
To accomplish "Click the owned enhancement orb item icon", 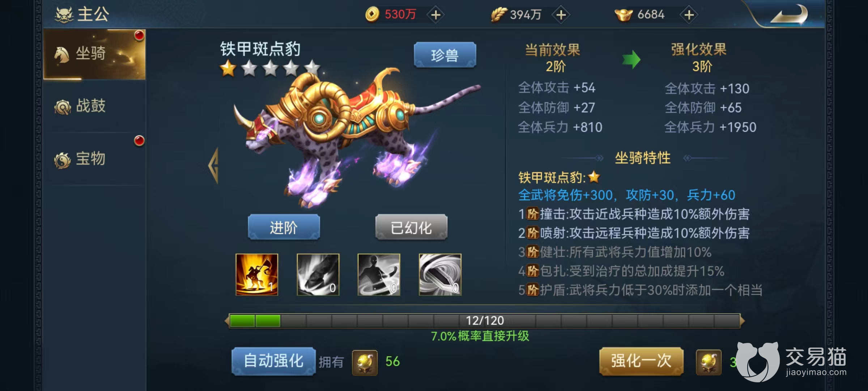I will (x=365, y=362).
